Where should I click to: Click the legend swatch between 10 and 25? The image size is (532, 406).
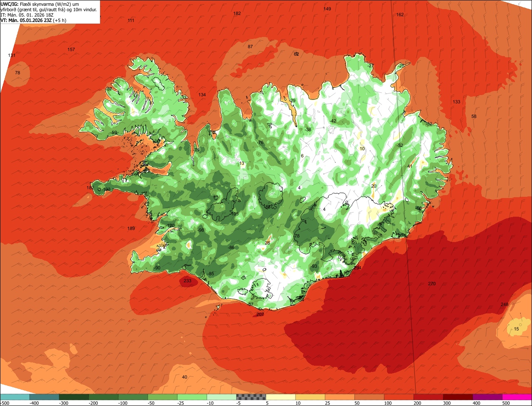pos(310,397)
